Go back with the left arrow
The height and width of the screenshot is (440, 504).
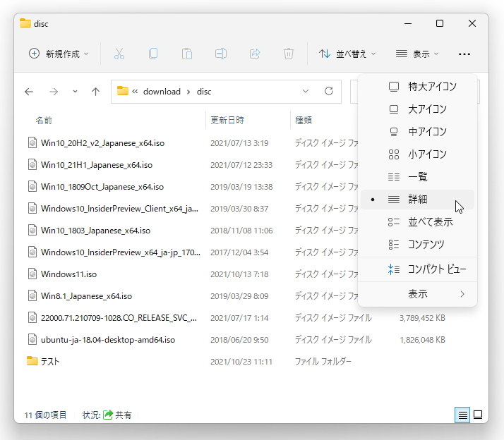[x=29, y=92]
